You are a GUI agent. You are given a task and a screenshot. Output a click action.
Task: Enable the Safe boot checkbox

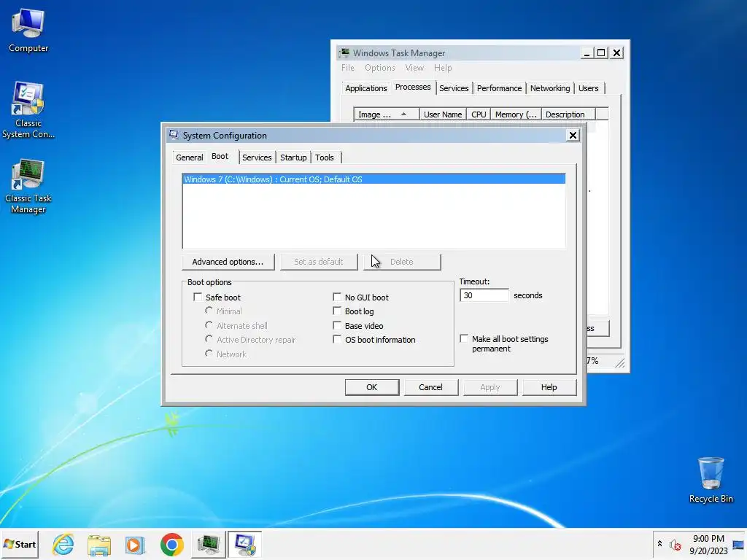click(198, 297)
